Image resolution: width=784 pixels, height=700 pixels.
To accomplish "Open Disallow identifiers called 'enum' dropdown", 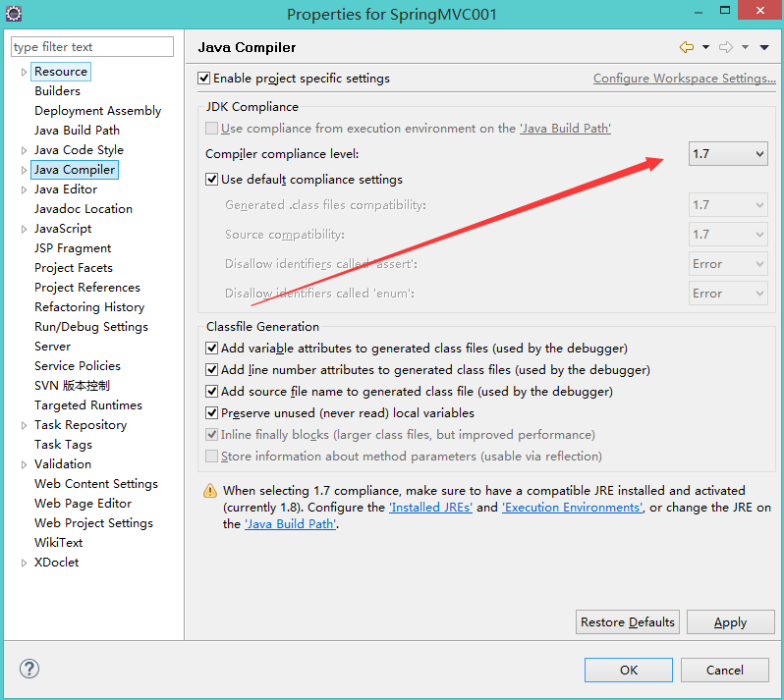I will click(x=728, y=294).
